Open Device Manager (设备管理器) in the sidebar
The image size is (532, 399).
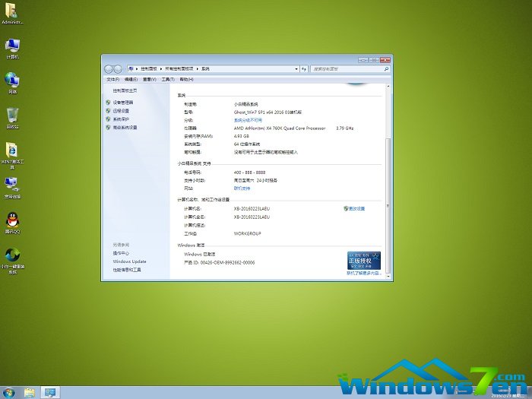[x=123, y=102]
